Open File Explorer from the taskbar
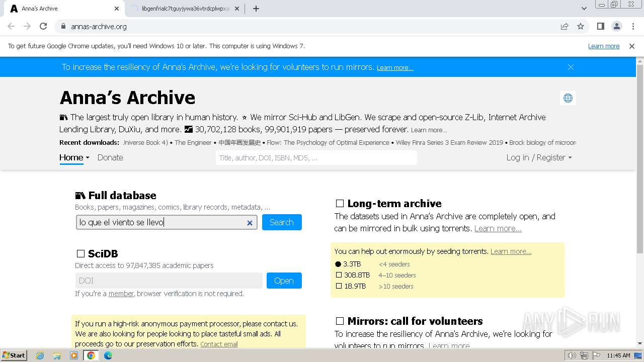 pos(57,355)
